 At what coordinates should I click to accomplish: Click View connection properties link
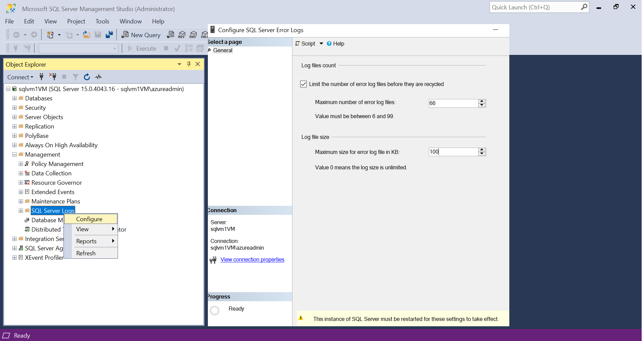click(x=252, y=260)
